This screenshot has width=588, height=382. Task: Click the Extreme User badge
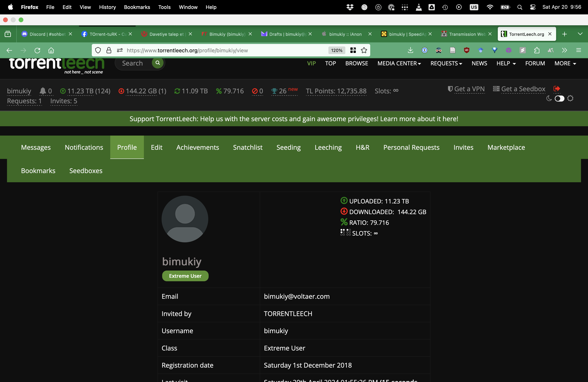[x=185, y=276]
